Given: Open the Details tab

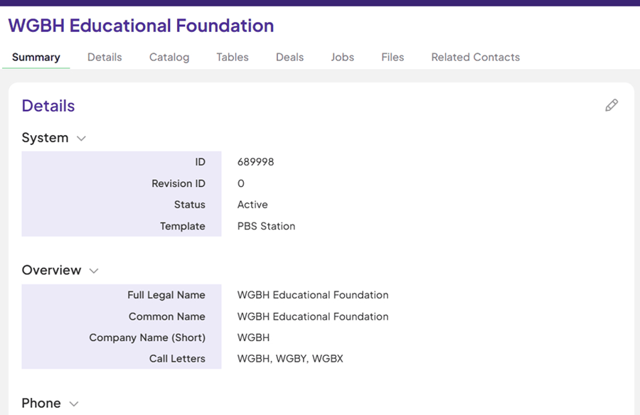Looking at the screenshot, I should [104, 57].
